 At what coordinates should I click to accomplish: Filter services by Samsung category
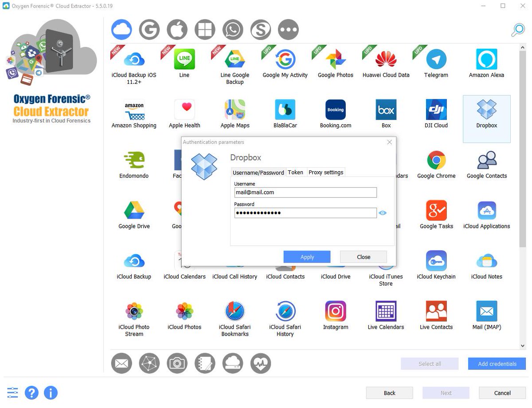point(261,30)
